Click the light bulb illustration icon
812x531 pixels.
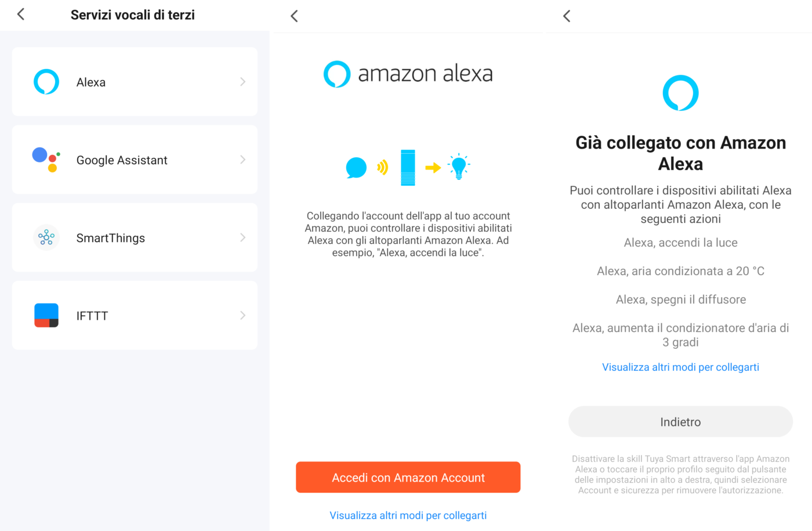tap(459, 167)
